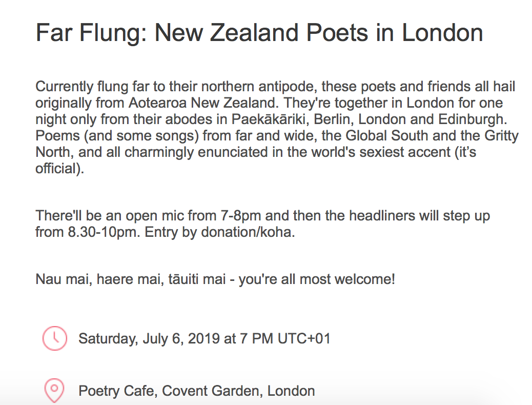Click the clock icon beside the event date
This screenshot has height=405, width=532.
(54, 338)
